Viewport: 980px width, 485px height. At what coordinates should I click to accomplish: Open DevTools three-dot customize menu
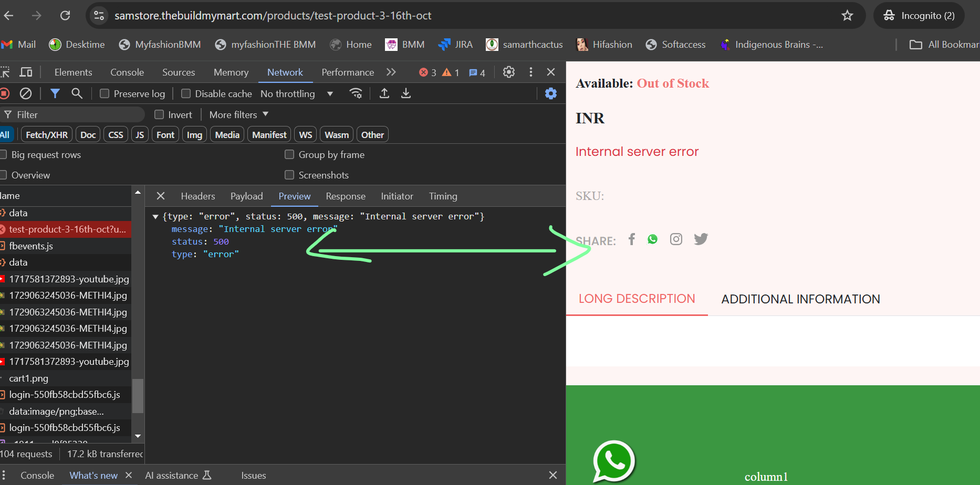[x=531, y=72]
